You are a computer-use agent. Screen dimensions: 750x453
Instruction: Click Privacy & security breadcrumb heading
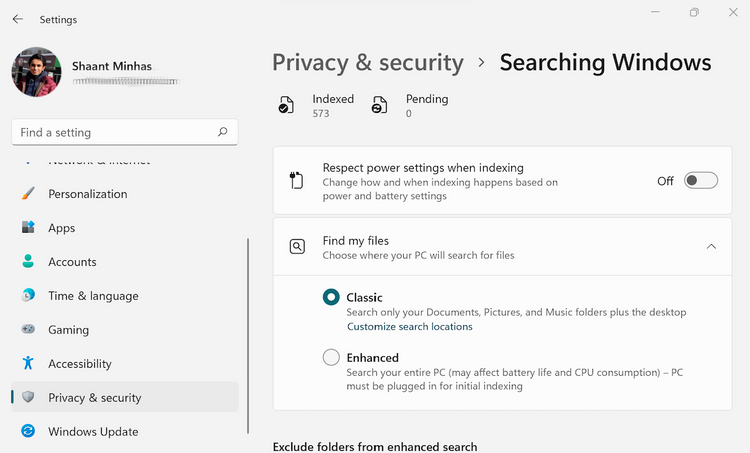[368, 63]
